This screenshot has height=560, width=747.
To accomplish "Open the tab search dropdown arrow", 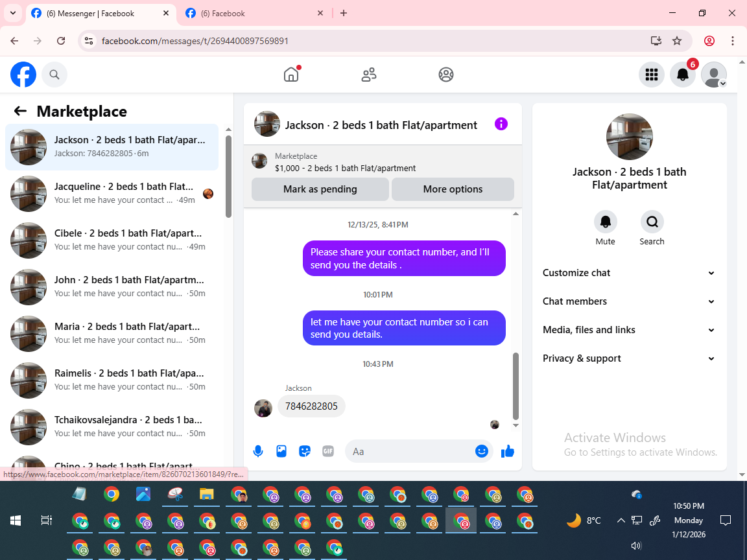I will coord(13,14).
